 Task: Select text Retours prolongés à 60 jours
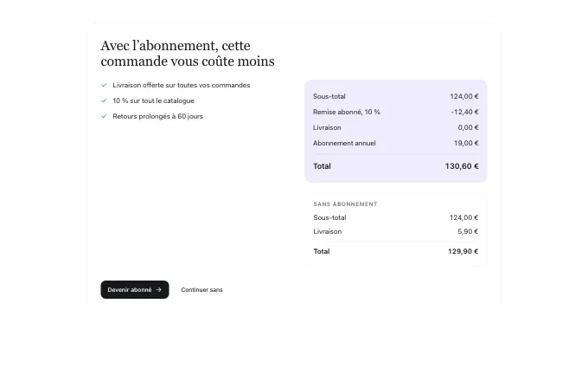coord(158,116)
